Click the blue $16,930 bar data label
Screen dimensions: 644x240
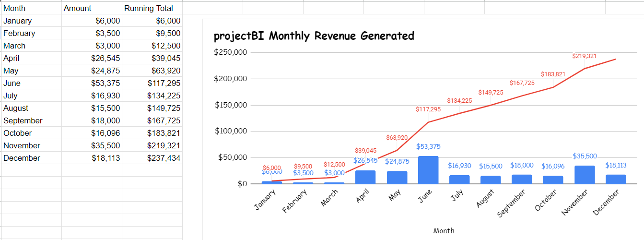click(x=459, y=166)
